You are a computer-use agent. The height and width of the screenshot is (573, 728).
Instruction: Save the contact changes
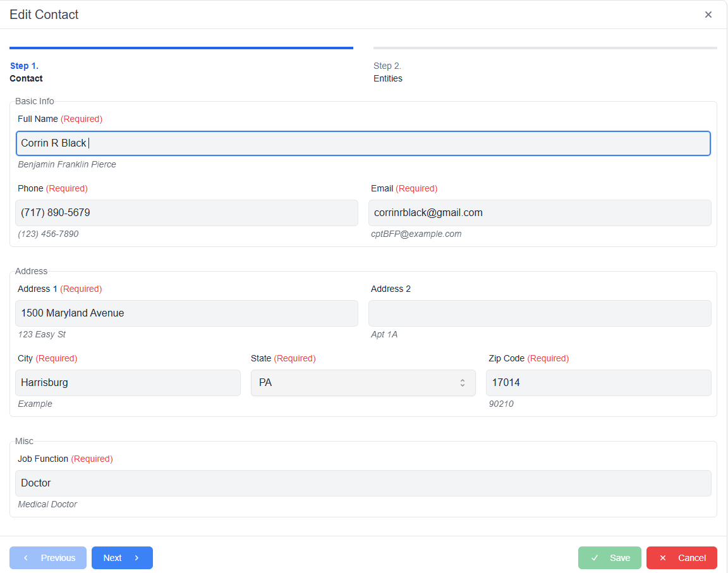610,558
